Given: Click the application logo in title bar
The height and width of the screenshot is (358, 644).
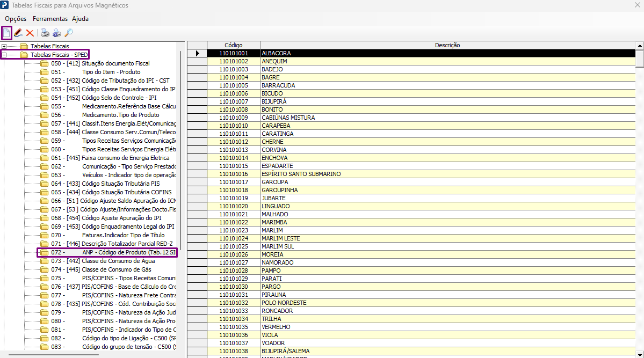Looking at the screenshot, I should click(4, 5).
